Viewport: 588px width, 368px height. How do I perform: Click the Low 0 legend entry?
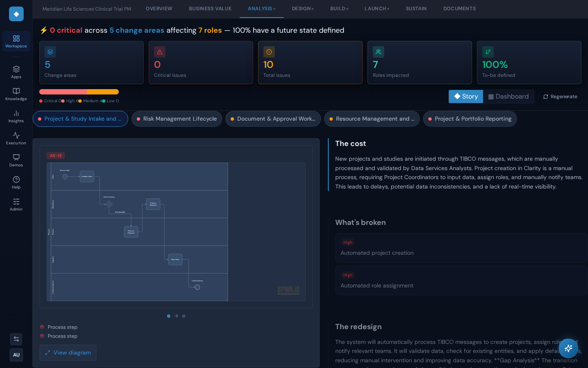pos(110,101)
